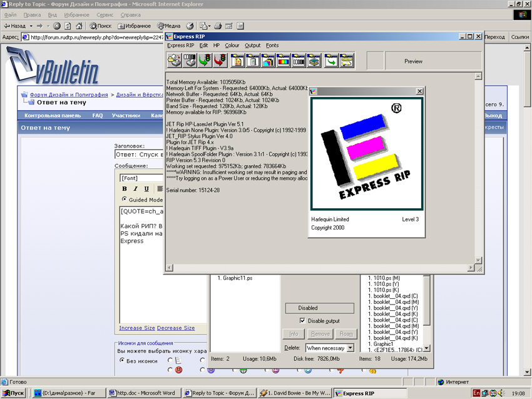Click the Stop icon in Internet Explorer toolbar
The width and height of the screenshot is (532, 399).
(x=57, y=26)
